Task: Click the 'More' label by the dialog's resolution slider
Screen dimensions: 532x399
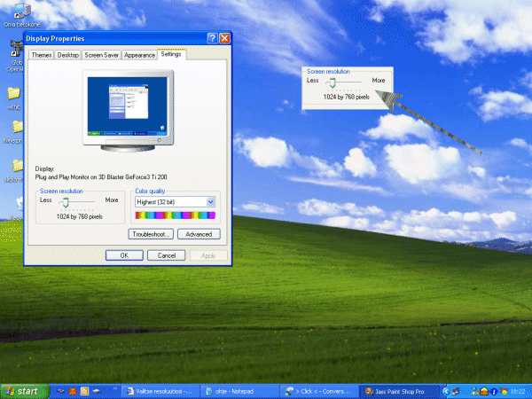Action: click(112, 199)
